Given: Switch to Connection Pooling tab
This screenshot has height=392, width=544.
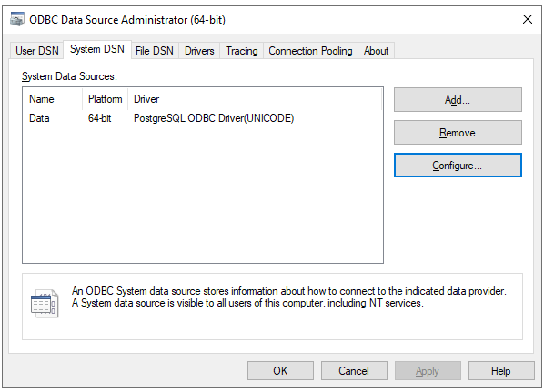Looking at the screenshot, I should click(310, 51).
